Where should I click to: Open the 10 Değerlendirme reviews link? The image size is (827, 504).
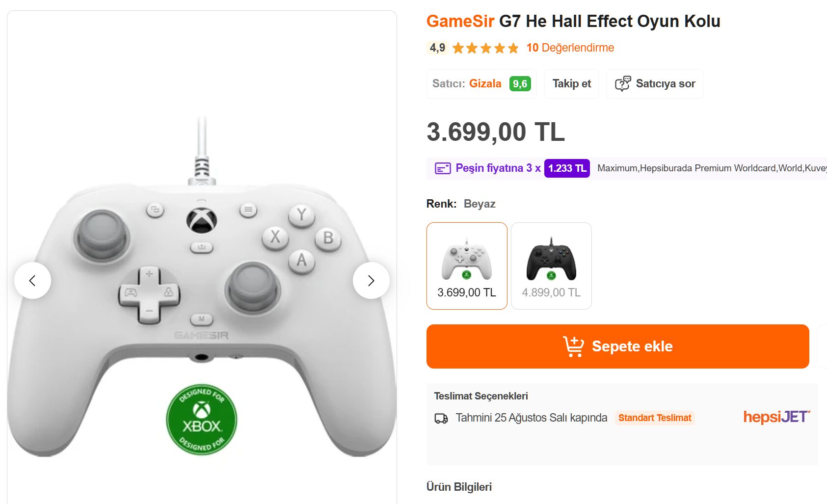tap(570, 48)
